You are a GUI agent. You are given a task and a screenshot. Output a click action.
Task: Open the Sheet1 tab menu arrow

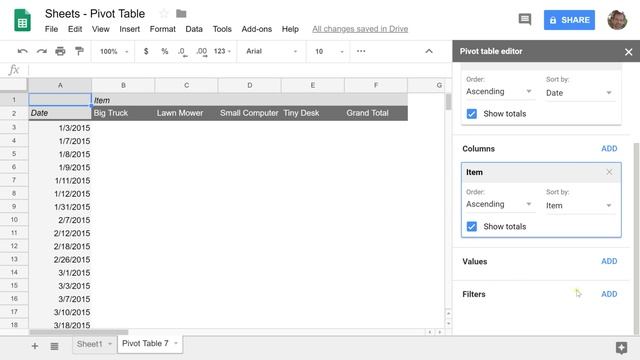click(x=110, y=344)
